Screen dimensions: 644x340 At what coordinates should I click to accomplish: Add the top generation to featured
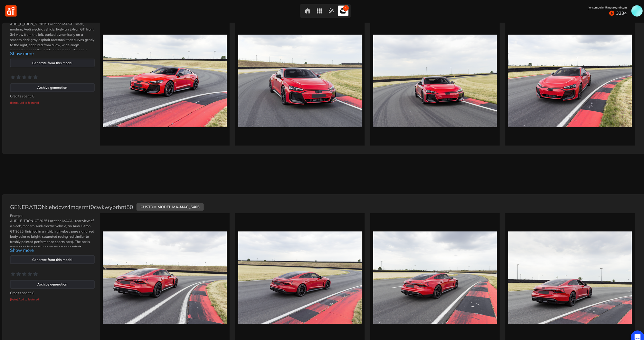[x=24, y=103]
